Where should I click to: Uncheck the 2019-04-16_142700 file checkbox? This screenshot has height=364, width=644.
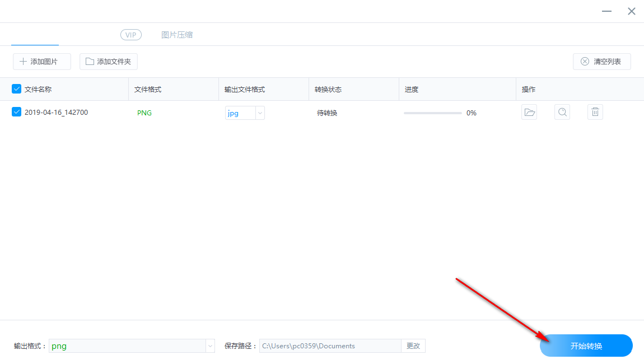click(x=16, y=112)
